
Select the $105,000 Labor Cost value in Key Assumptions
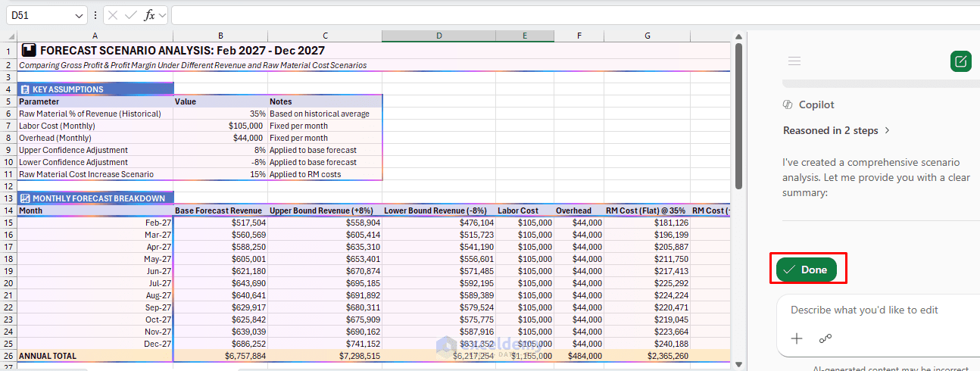[x=220, y=126]
